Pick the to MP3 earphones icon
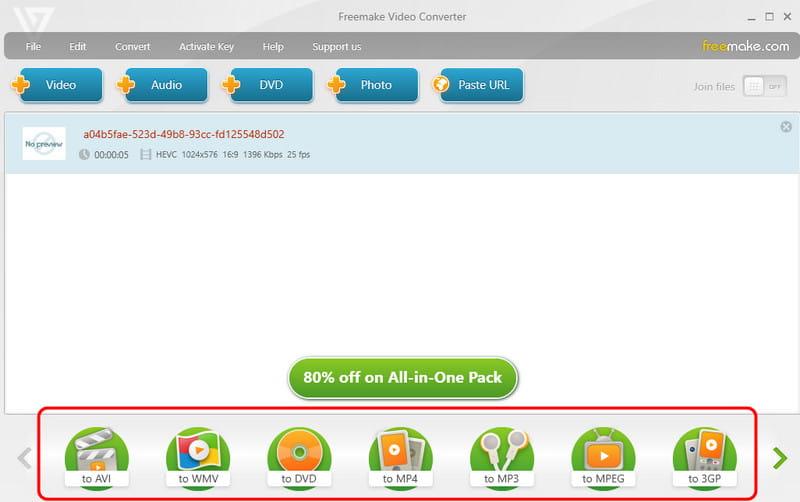The height and width of the screenshot is (502, 800). tap(501, 457)
